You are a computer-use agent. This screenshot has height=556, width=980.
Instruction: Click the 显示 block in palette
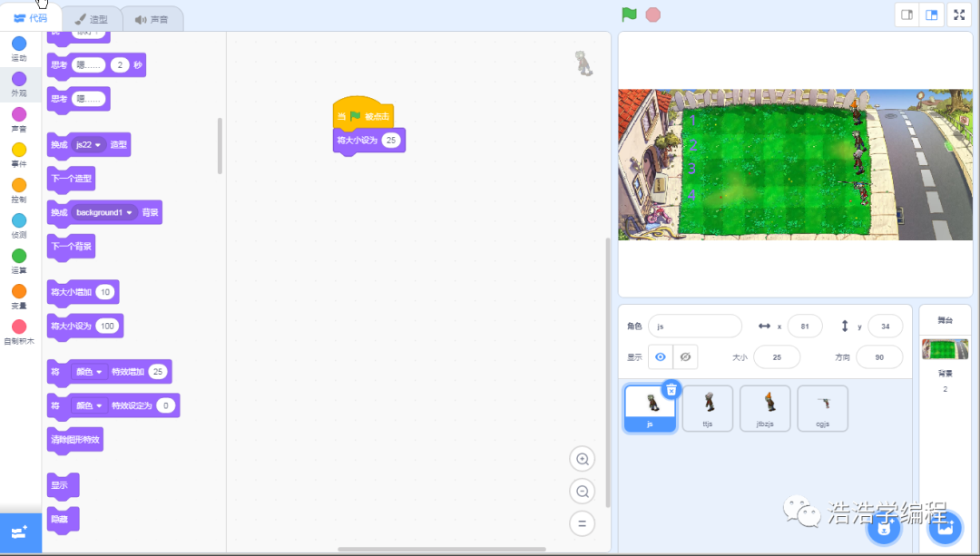[63, 485]
